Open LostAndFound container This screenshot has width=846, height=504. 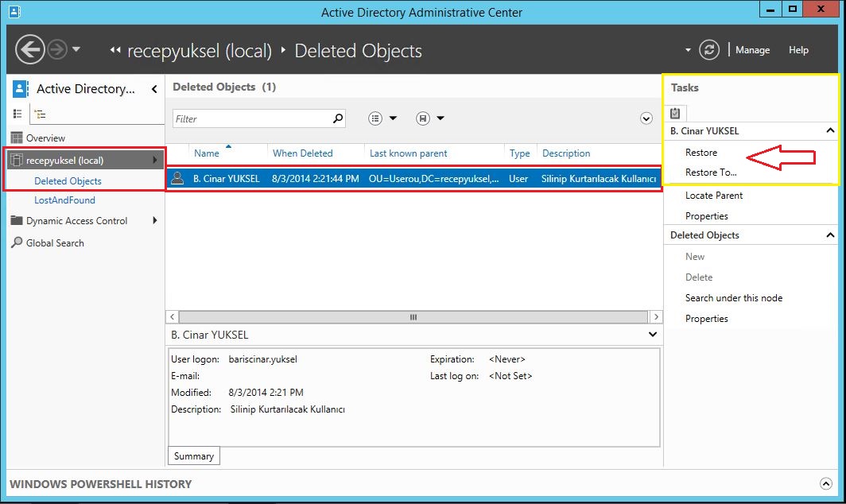click(x=64, y=200)
